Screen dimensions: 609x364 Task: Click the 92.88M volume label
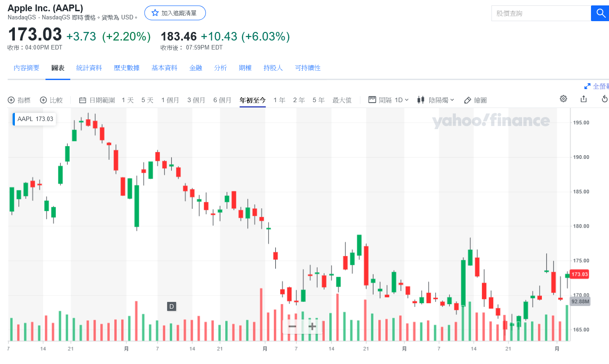point(580,301)
